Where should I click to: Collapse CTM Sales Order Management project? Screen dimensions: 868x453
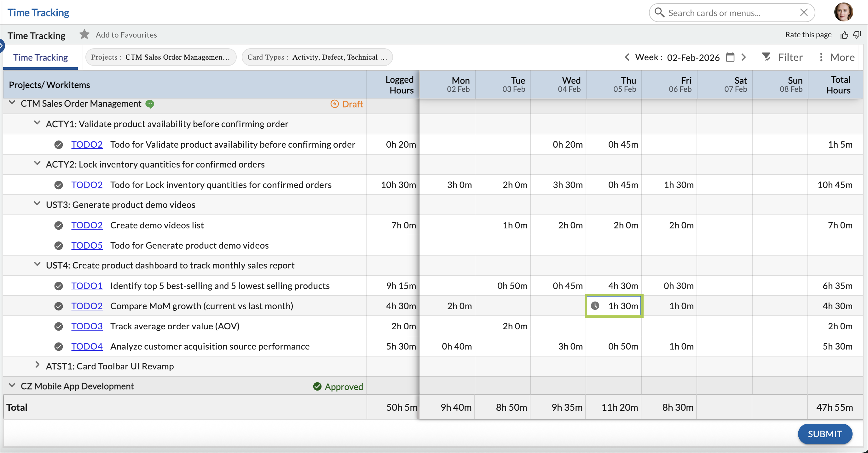[12, 103]
